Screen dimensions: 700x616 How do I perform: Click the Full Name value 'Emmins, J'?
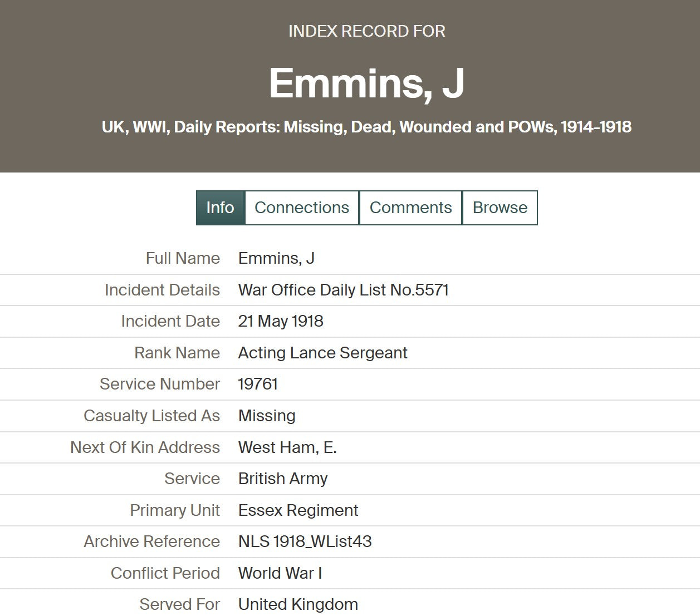[x=276, y=258]
